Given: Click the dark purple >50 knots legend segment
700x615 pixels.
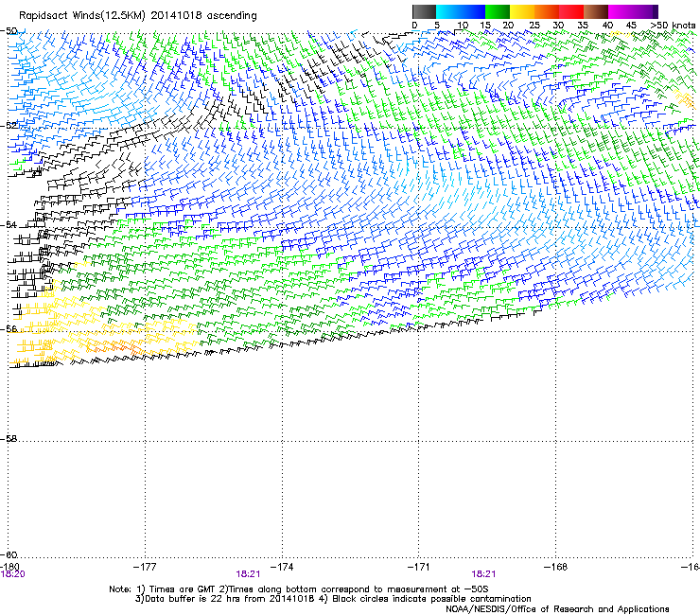Looking at the screenshot, I should pos(656,11).
